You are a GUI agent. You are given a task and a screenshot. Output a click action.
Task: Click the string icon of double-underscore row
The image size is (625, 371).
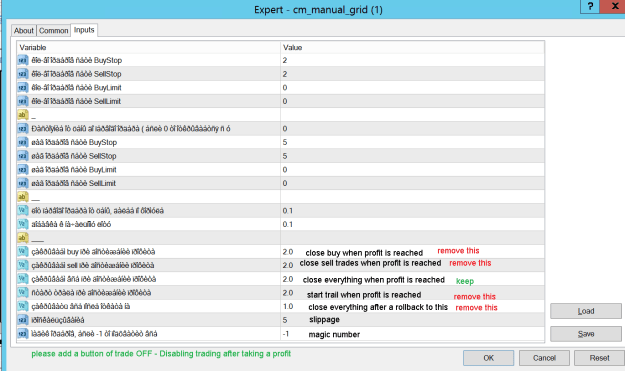(23, 196)
